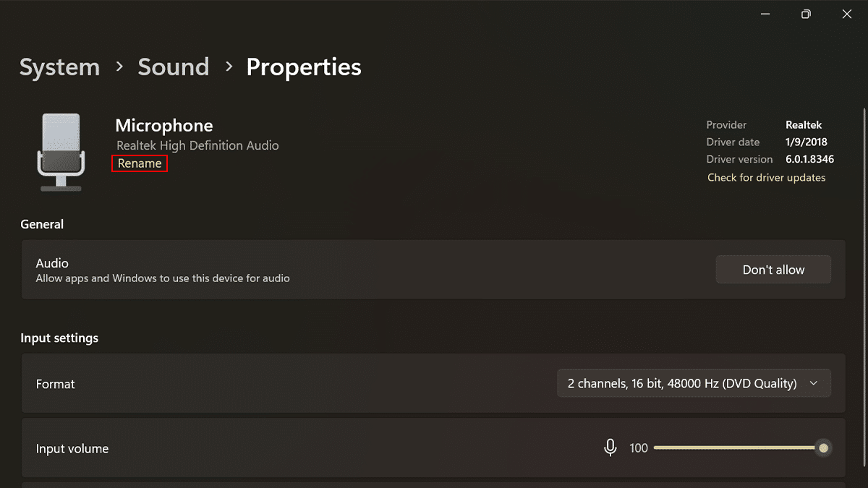The image size is (868, 488).
Task: Click the driver version number 6.0.1.8346
Action: coord(809,159)
